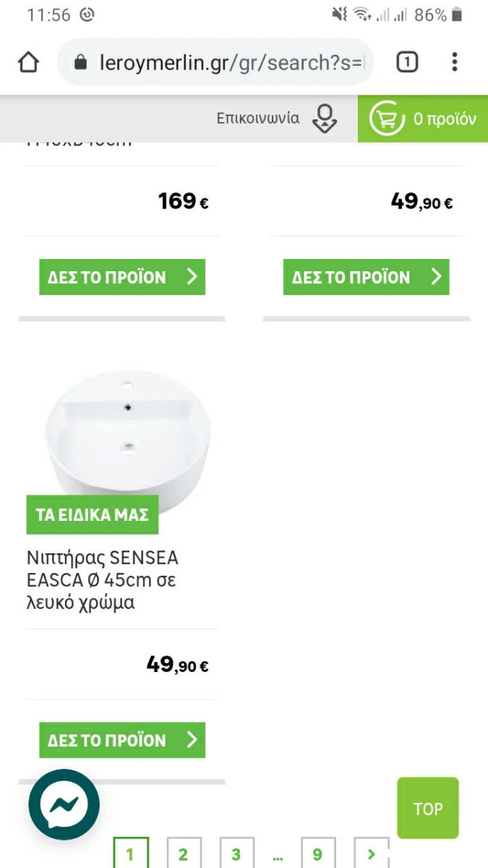
Task: Go to next results page arrow
Action: click(372, 854)
